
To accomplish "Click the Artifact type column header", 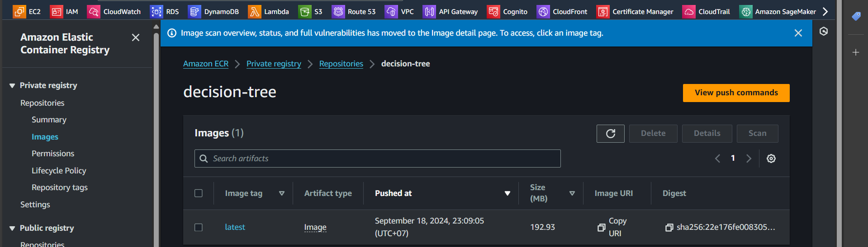I will click(328, 193).
